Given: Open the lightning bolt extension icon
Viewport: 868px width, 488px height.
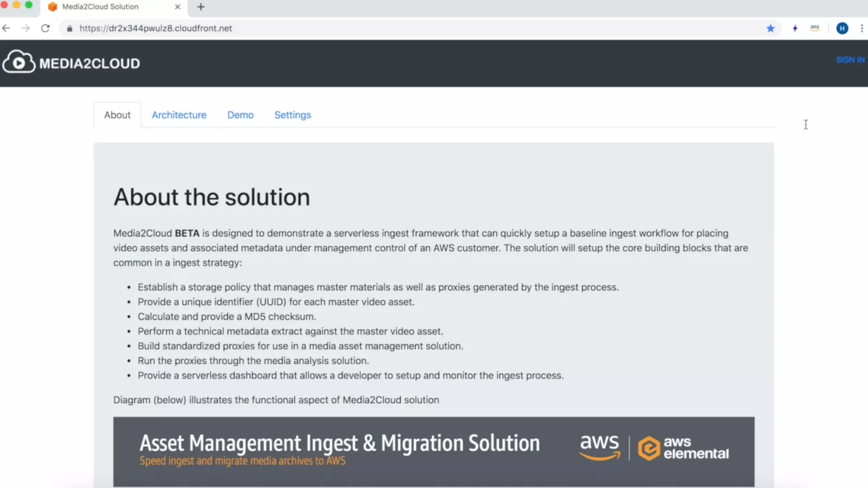Looking at the screenshot, I should tap(795, 28).
